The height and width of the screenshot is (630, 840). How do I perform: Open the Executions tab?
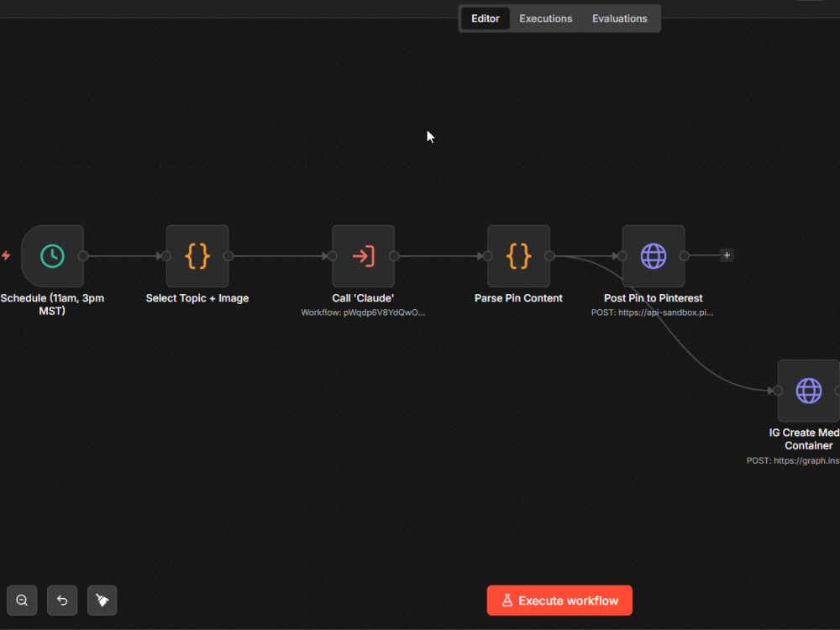tap(545, 18)
